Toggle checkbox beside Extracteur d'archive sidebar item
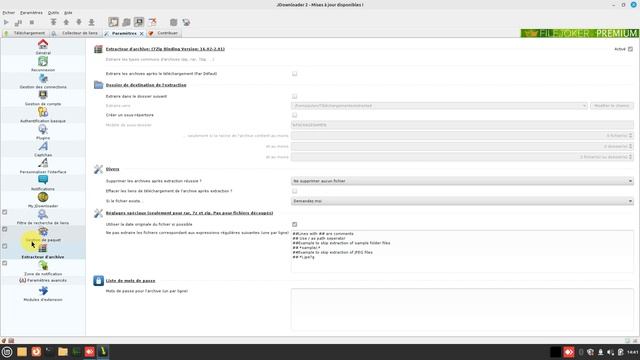 tap(4, 246)
